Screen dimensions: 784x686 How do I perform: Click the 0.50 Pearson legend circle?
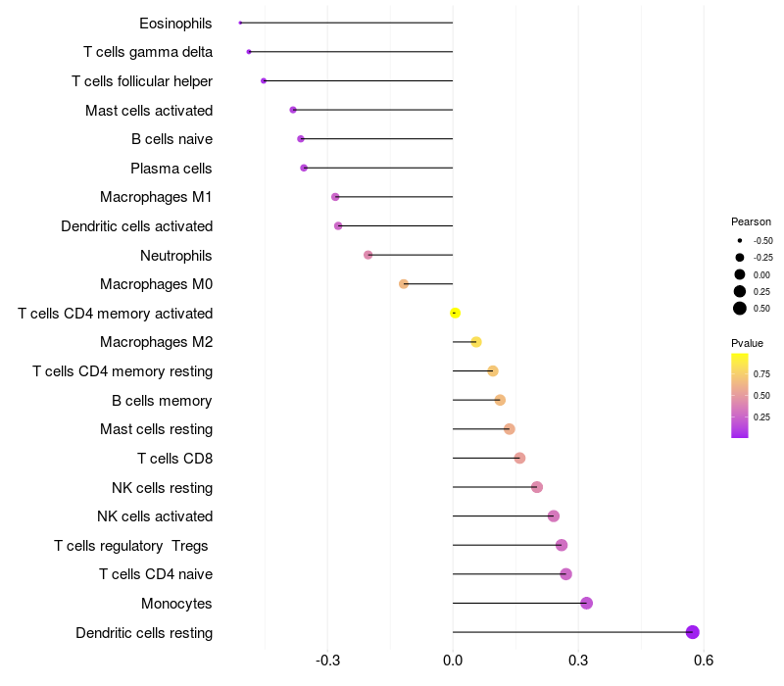click(x=740, y=309)
